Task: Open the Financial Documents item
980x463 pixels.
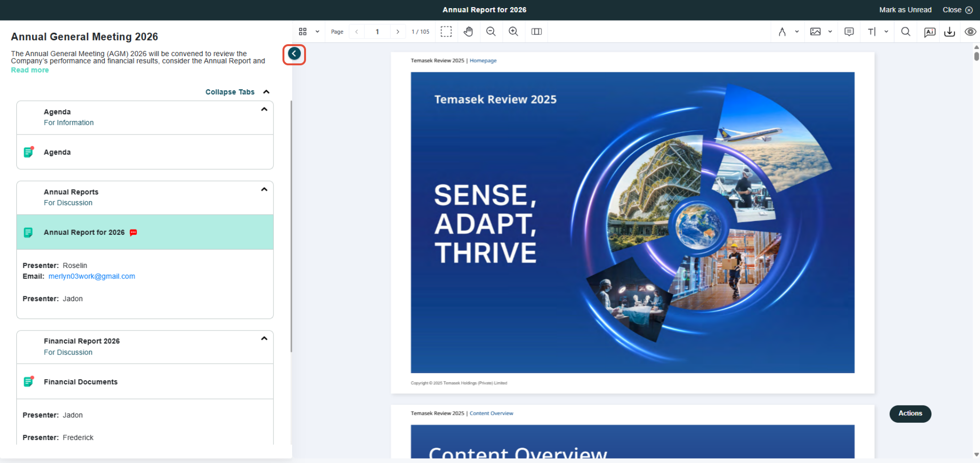Action: pyautogui.click(x=145, y=382)
